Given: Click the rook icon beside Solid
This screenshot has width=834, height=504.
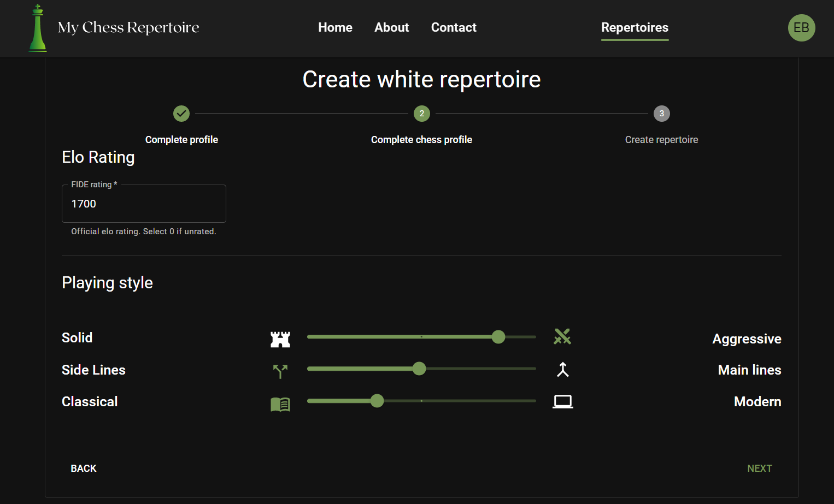Looking at the screenshot, I should 280,339.
